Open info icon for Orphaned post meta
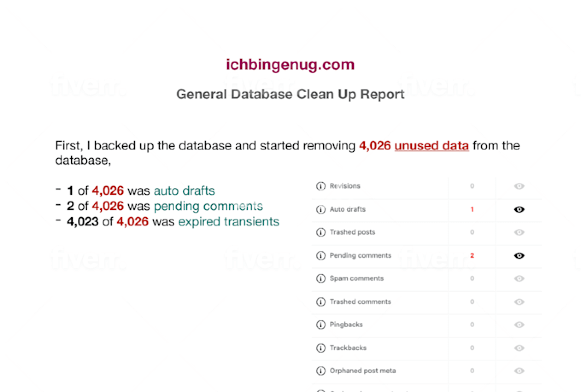Image resolution: width=581 pixels, height=392 pixels. [x=320, y=371]
